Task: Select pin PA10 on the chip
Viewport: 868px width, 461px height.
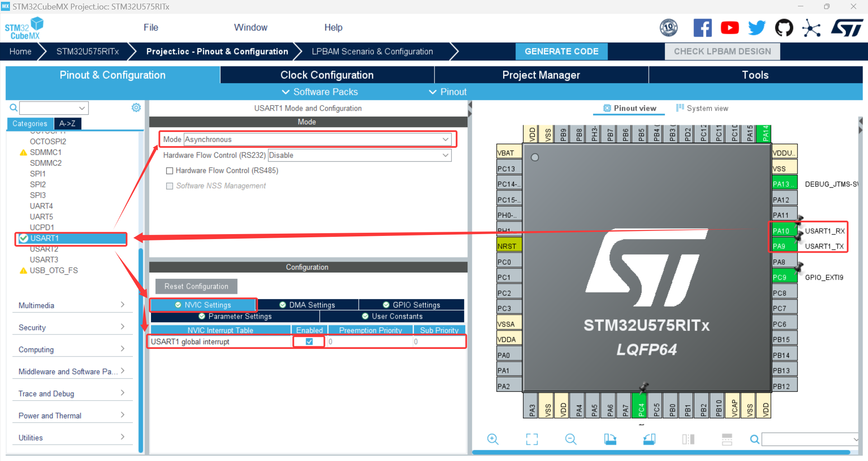Action: pyautogui.click(x=784, y=230)
